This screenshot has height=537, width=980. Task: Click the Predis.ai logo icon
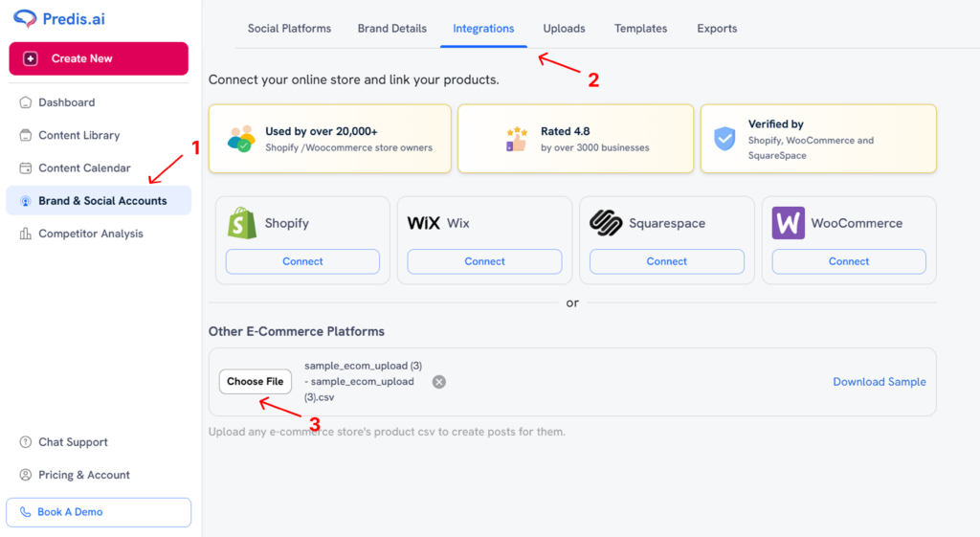click(27, 18)
